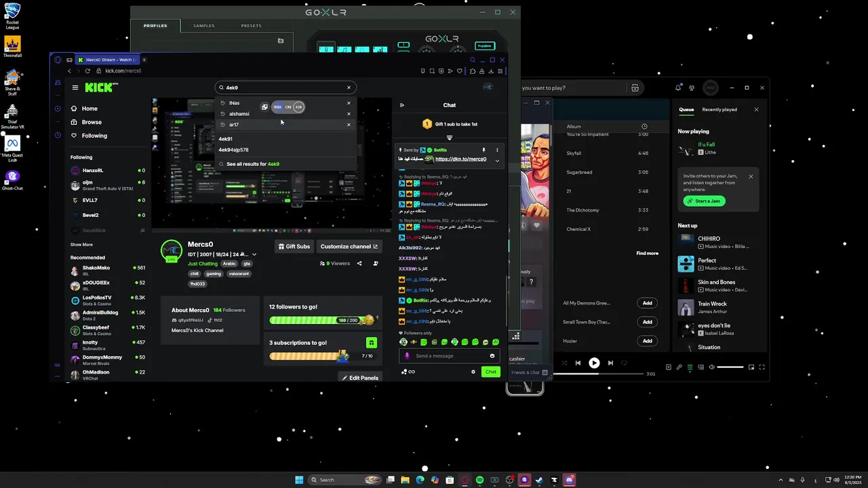This screenshot has width=868, height=488.
Task: Remove ar17 from recent searches
Action: coord(349,125)
